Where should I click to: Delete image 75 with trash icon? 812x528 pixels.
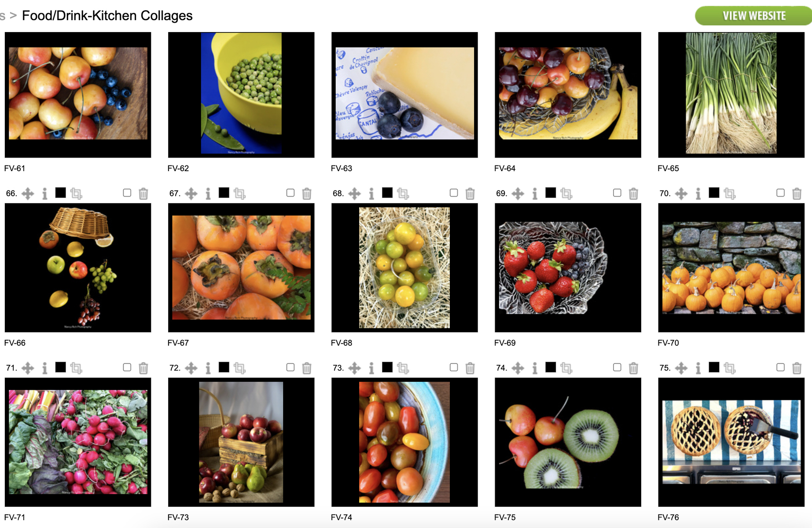pos(797,368)
